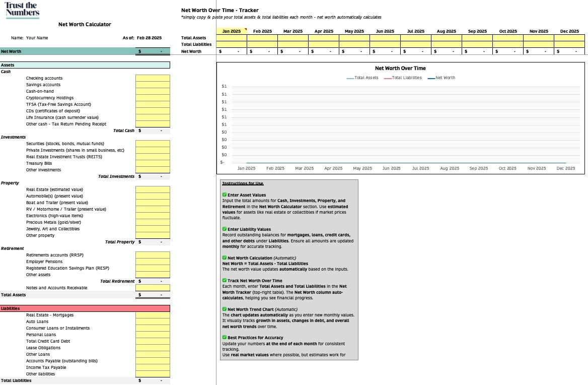This screenshot has width=588, height=385.
Task: Select the Dec 2025 tracker column header
Action: (x=569, y=31)
